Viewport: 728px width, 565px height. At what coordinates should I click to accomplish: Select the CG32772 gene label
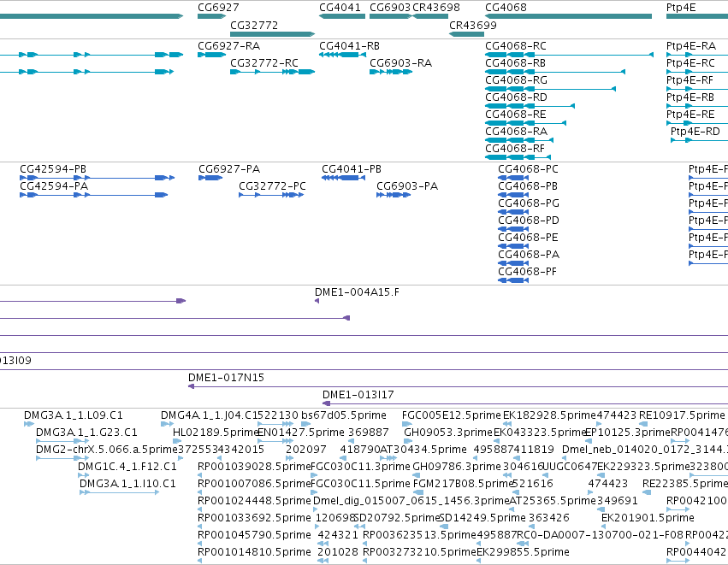coord(254,25)
